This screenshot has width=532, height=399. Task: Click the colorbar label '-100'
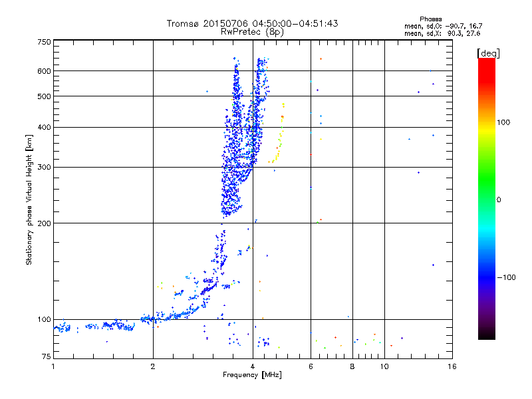click(506, 277)
